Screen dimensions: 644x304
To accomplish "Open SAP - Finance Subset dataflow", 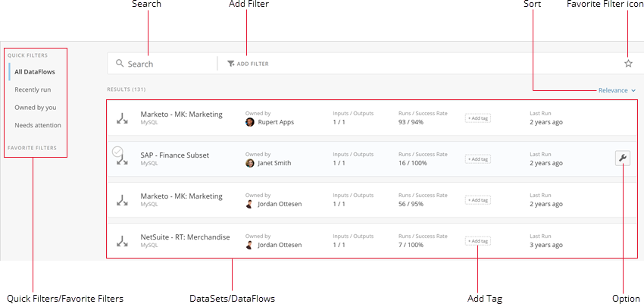I will [x=174, y=155].
